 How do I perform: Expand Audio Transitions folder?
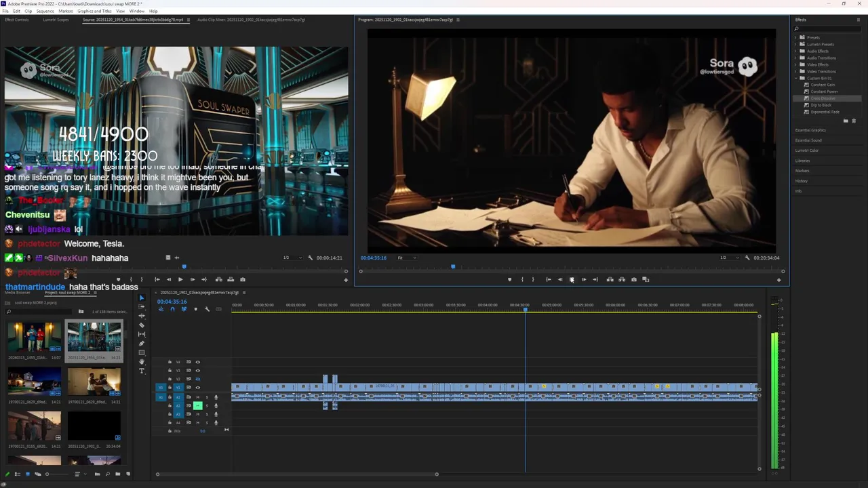[x=795, y=58]
